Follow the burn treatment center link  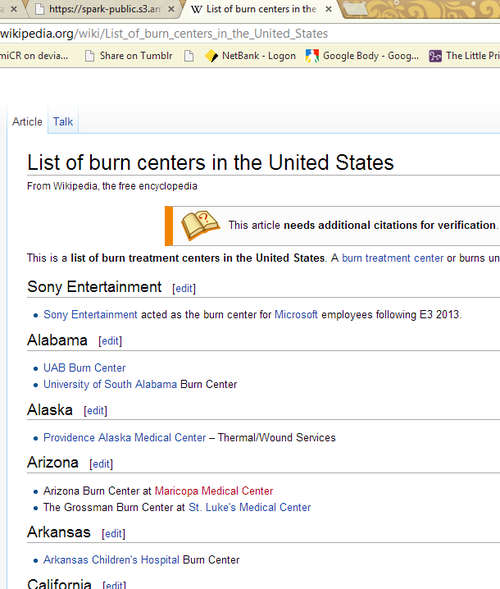click(x=393, y=258)
